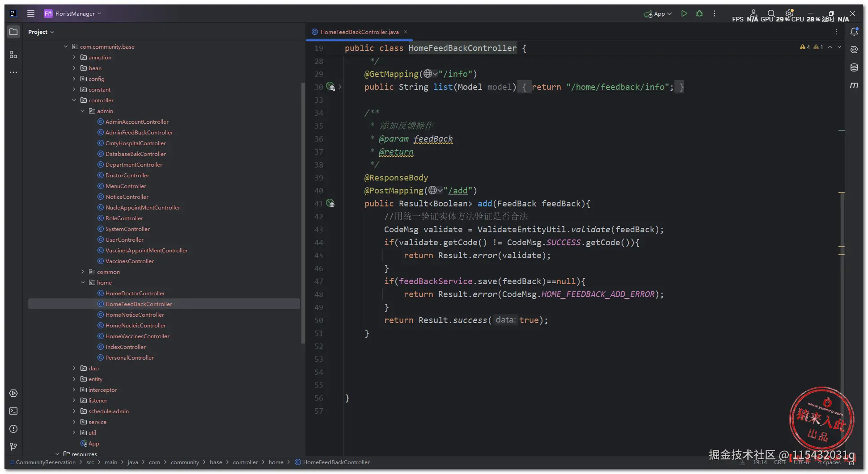Collapse the com.community.base package
The image size is (868, 474).
(66, 46)
